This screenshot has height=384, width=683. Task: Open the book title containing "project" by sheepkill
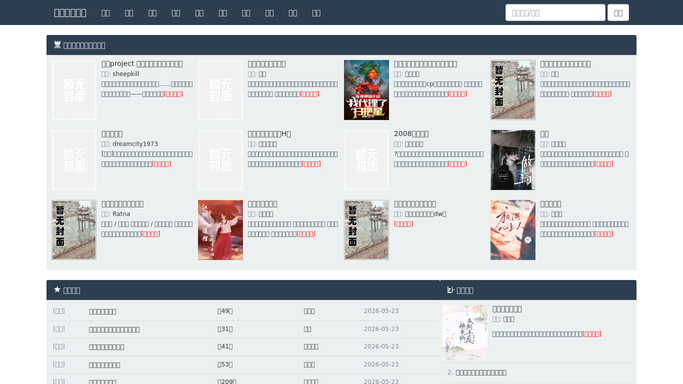[142, 64]
